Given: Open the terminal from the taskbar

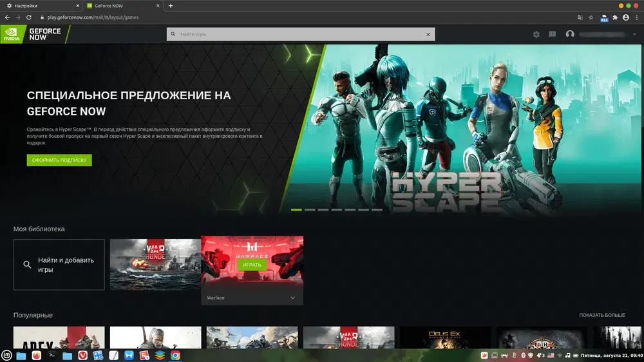Looking at the screenshot, I should point(52,356).
